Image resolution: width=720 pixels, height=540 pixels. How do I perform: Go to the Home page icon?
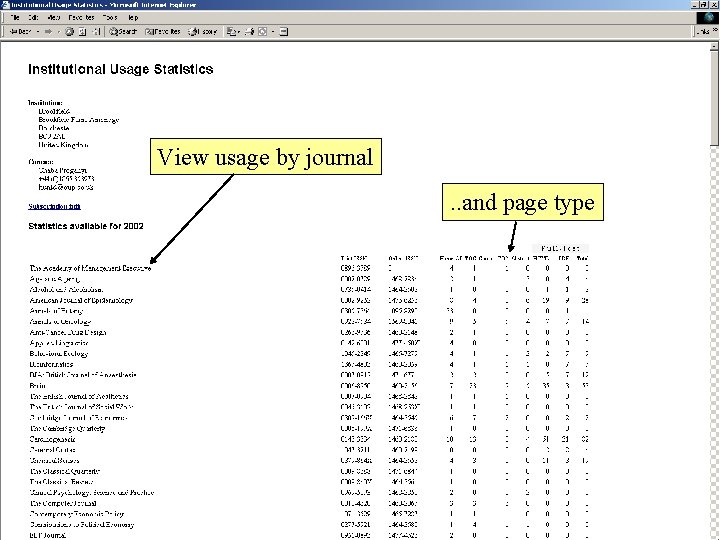[96, 32]
